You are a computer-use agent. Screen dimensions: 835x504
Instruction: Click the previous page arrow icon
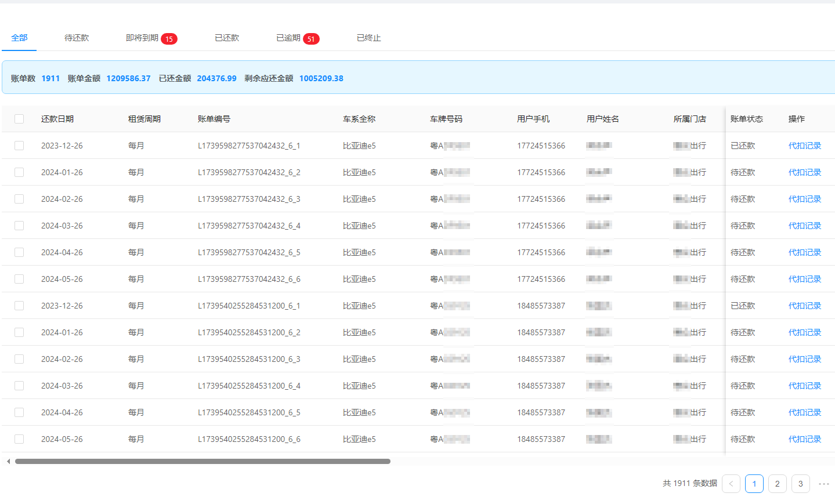pos(731,484)
